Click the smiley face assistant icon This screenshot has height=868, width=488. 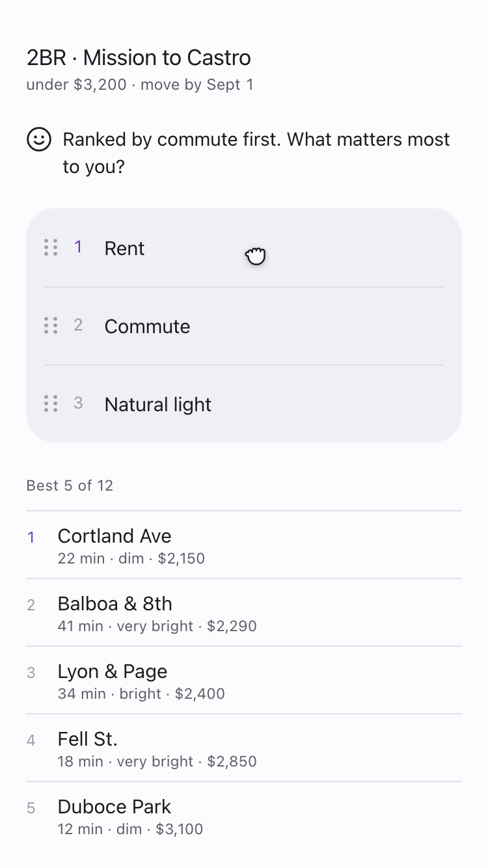pyautogui.click(x=39, y=139)
